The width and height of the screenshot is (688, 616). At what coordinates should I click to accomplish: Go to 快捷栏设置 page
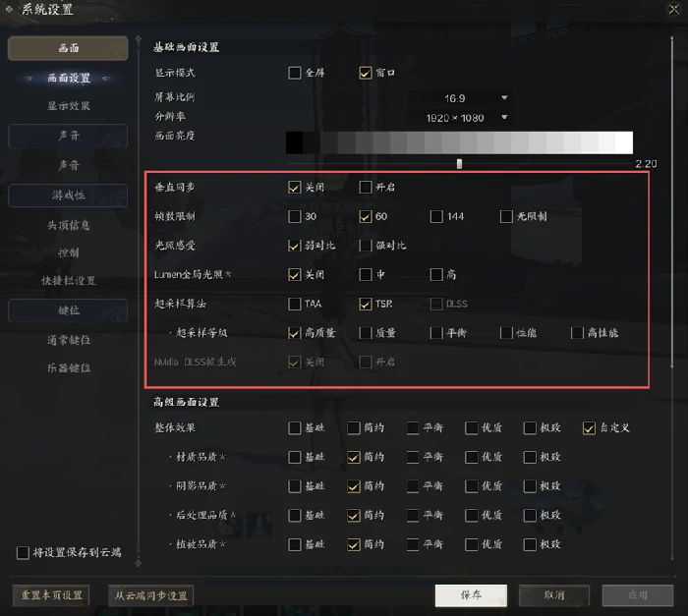click(x=69, y=281)
